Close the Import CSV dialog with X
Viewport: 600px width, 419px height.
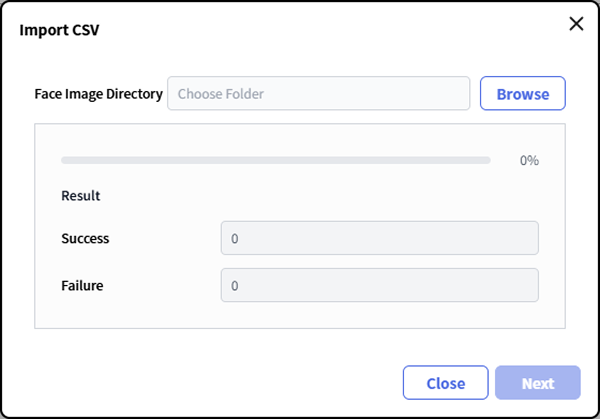click(576, 24)
